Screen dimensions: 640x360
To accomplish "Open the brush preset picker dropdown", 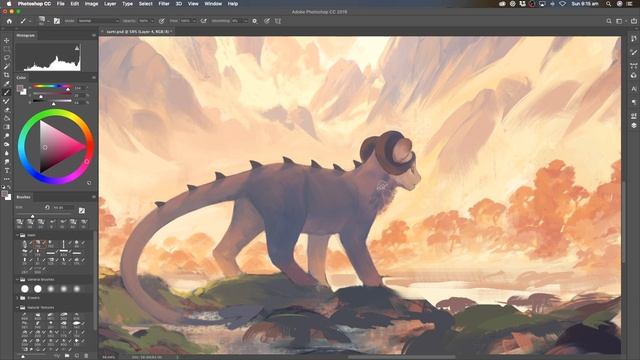I will 49,21.
